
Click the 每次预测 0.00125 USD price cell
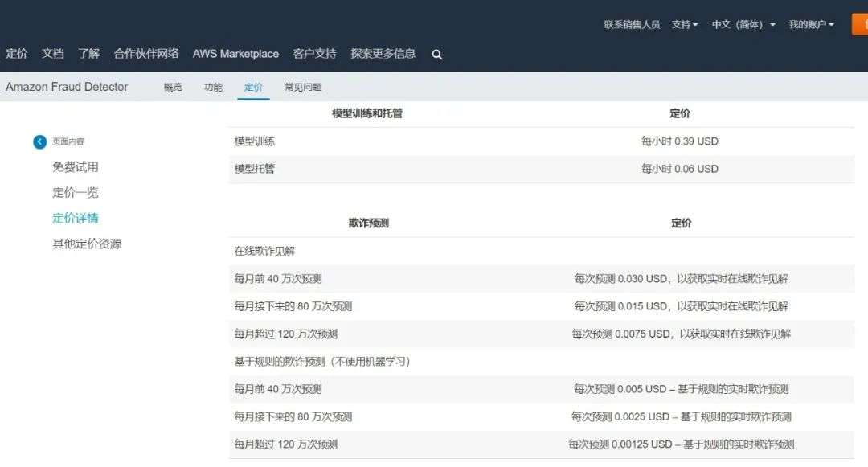point(681,444)
